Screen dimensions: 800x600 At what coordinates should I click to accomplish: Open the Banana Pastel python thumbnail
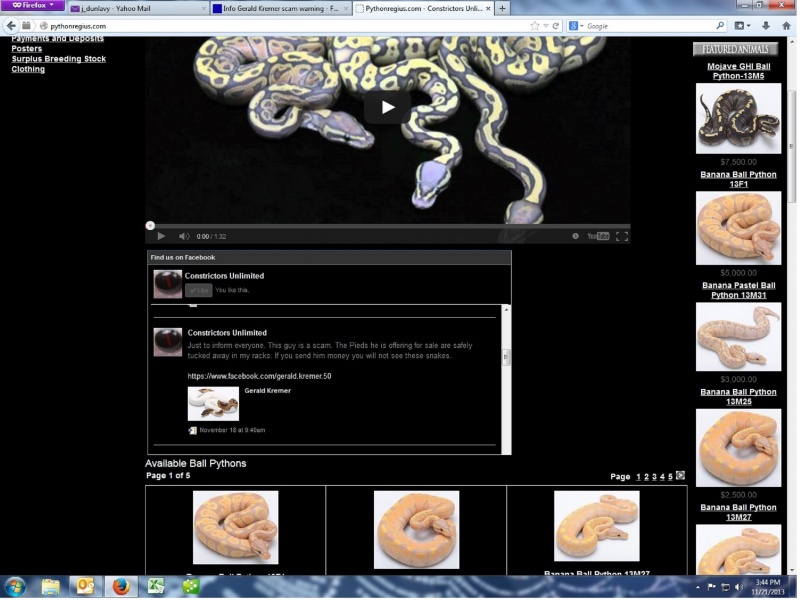pos(738,337)
